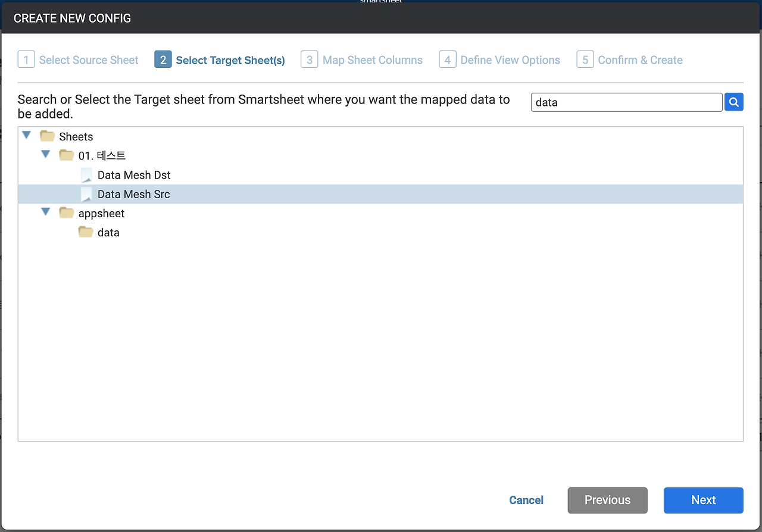Jump to step 3 Map Sheet Columns
This screenshot has height=532, width=762.
(362, 60)
